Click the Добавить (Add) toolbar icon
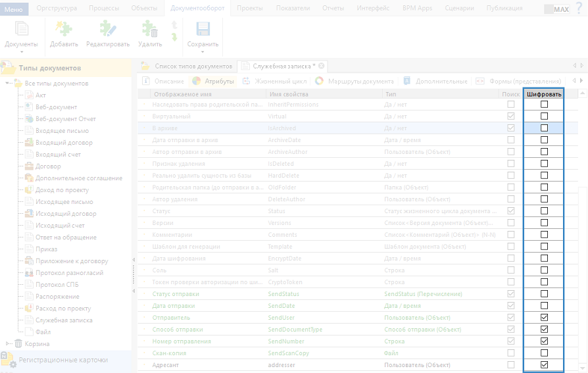 click(64, 30)
